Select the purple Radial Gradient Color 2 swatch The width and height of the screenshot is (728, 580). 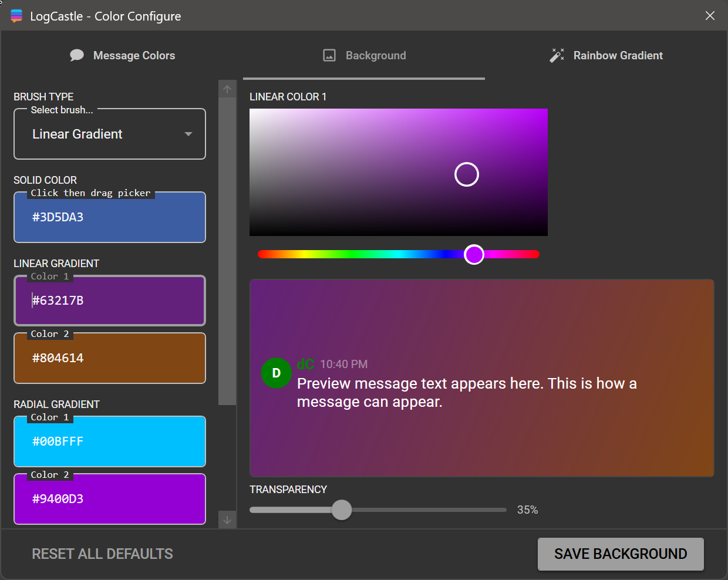[109, 499]
